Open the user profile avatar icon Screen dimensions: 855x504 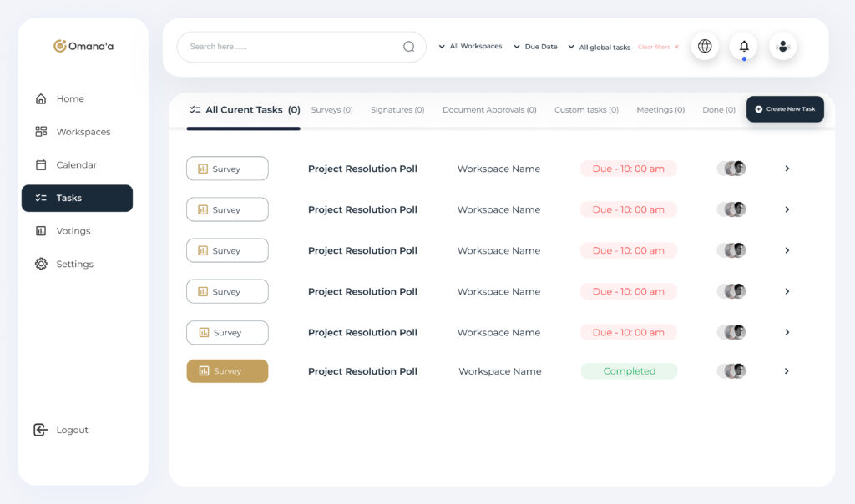click(782, 46)
